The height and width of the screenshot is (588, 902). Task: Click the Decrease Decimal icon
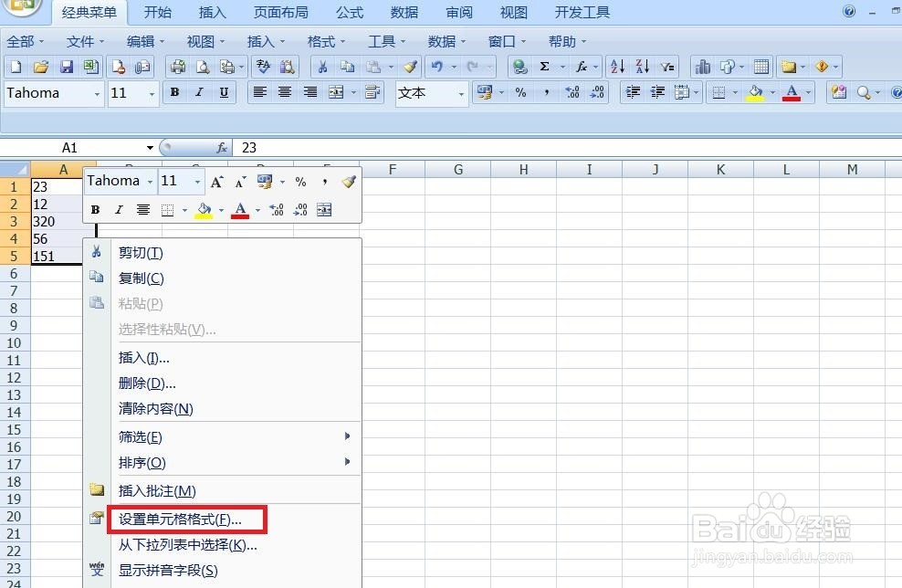click(596, 92)
